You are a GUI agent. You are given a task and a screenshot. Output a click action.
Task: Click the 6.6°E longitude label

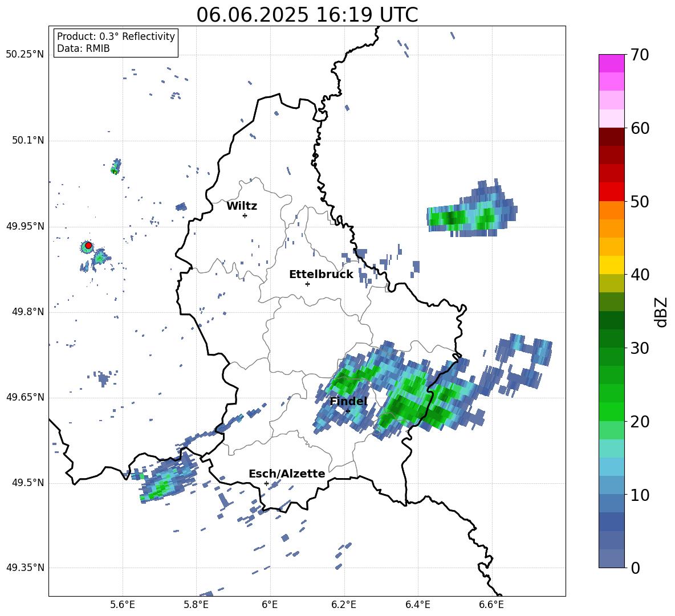[491, 605]
